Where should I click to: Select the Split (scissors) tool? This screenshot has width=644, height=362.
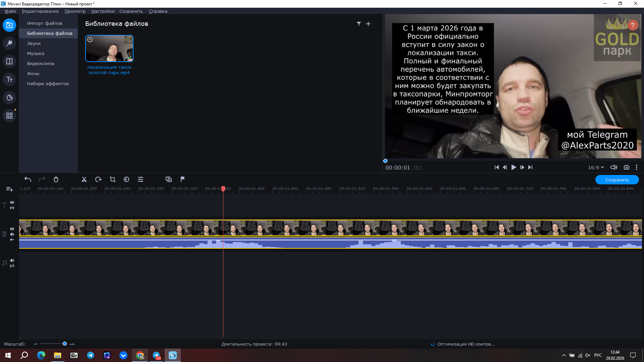point(84,179)
